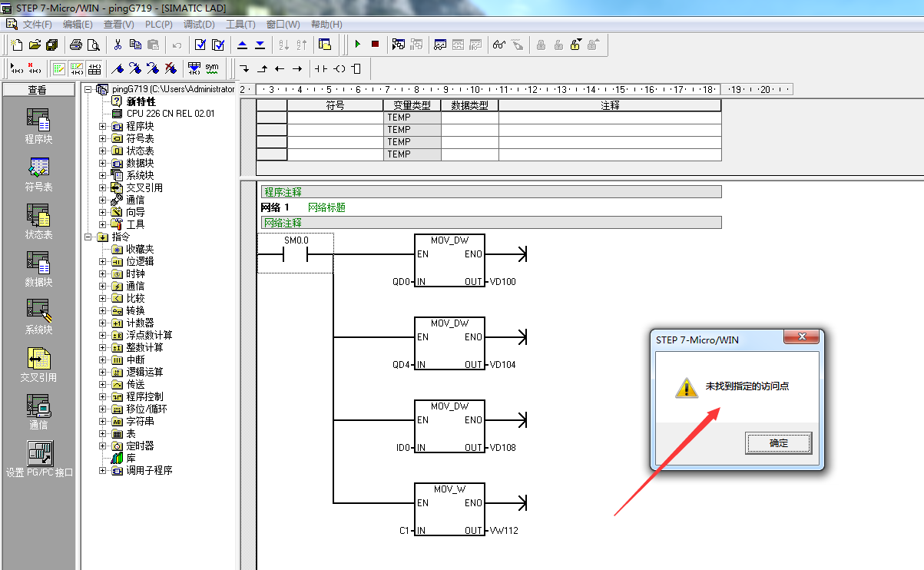Click 确定 in the error dialog
This screenshot has width=924, height=570.
click(778, 443)
